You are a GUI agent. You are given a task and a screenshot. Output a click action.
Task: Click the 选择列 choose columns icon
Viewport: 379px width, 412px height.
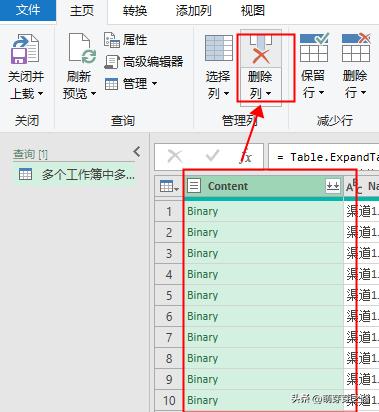[219, 48]
